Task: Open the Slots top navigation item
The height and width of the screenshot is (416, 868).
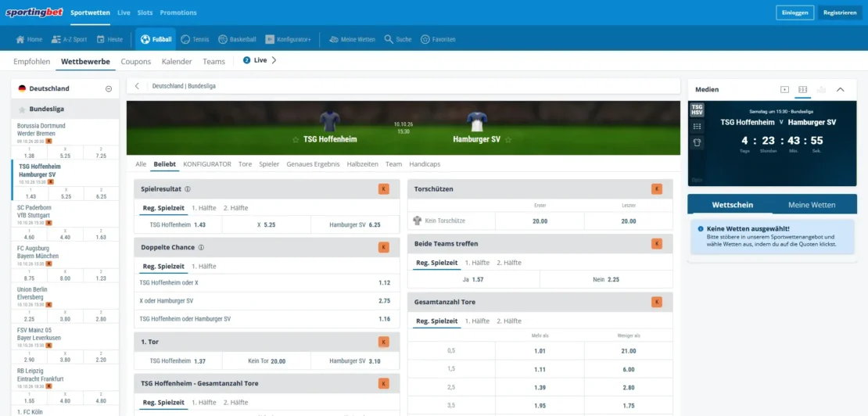Action: coord(145,13)
